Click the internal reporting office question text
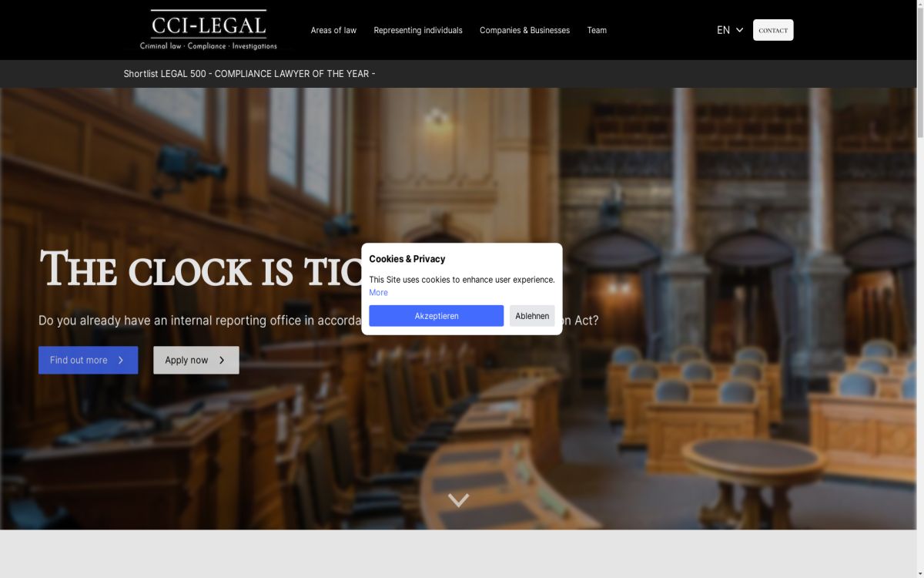 [200, 320]
